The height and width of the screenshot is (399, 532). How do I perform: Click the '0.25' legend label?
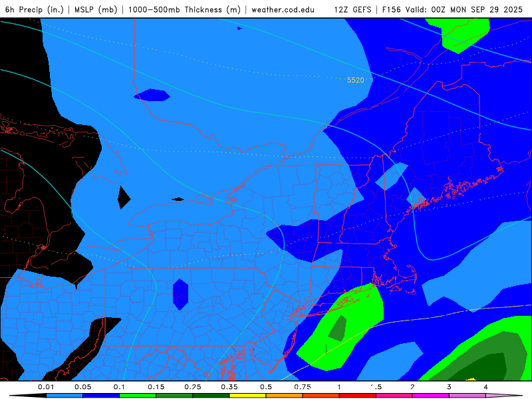(193, 387)
